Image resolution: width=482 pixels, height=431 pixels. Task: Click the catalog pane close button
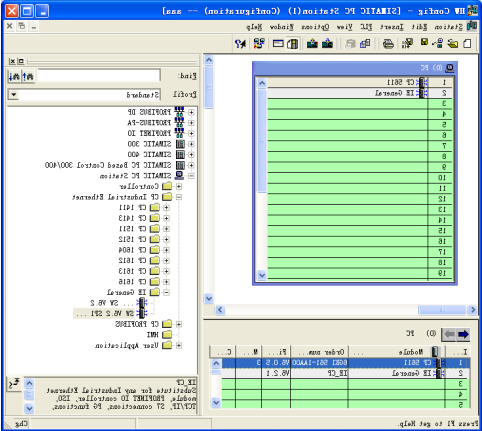[12, 61]
